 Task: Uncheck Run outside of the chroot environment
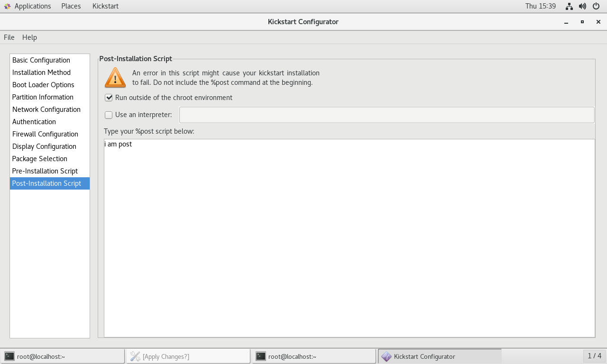[x=109, y=98]
